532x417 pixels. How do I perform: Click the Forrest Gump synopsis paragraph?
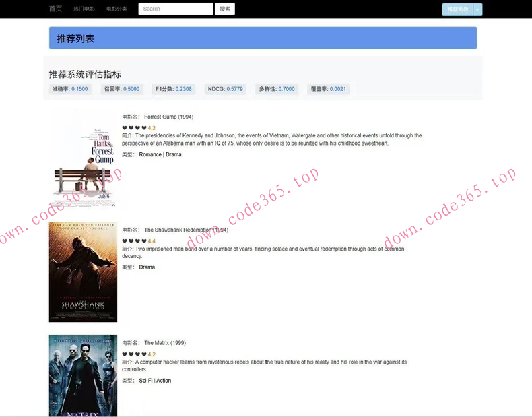click(x=272, y=139)
